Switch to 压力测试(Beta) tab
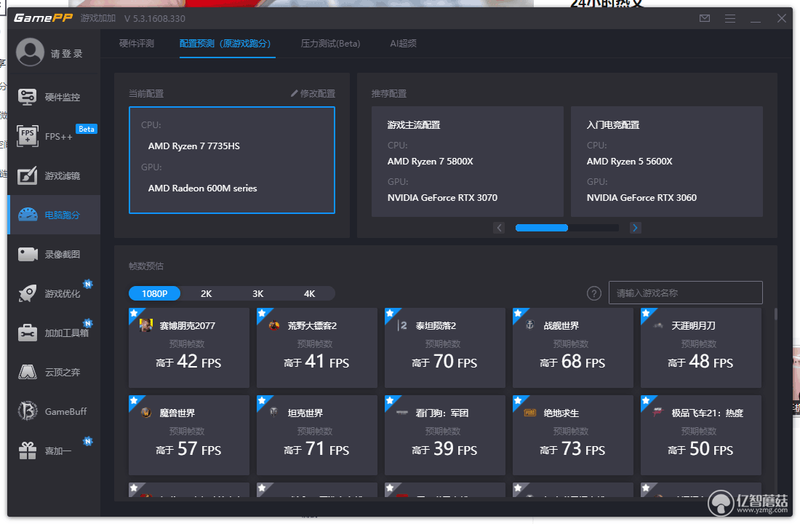This screenshot has width=800, height=524. [x=331, y=43]
